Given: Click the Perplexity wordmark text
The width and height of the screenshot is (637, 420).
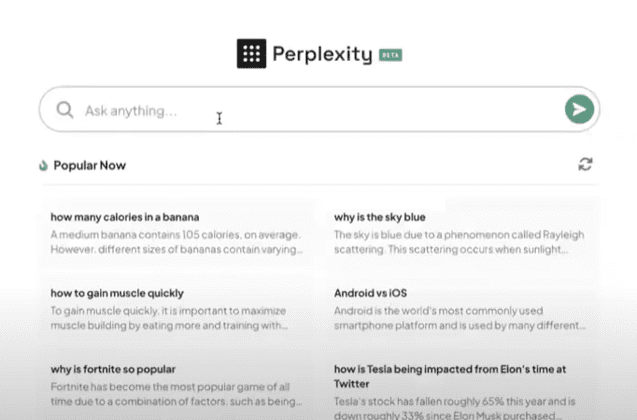Looking at the screenshot, I should [322, 54].
